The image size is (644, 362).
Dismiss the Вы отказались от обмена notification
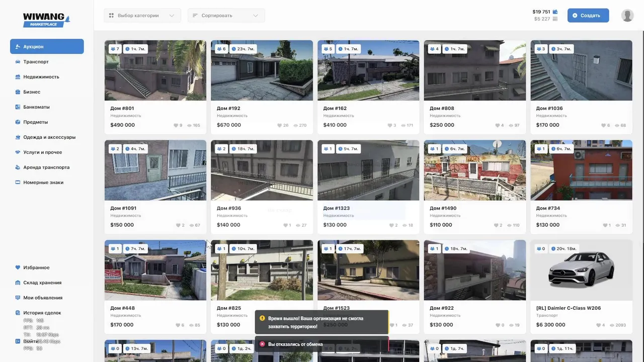point(322,344)
